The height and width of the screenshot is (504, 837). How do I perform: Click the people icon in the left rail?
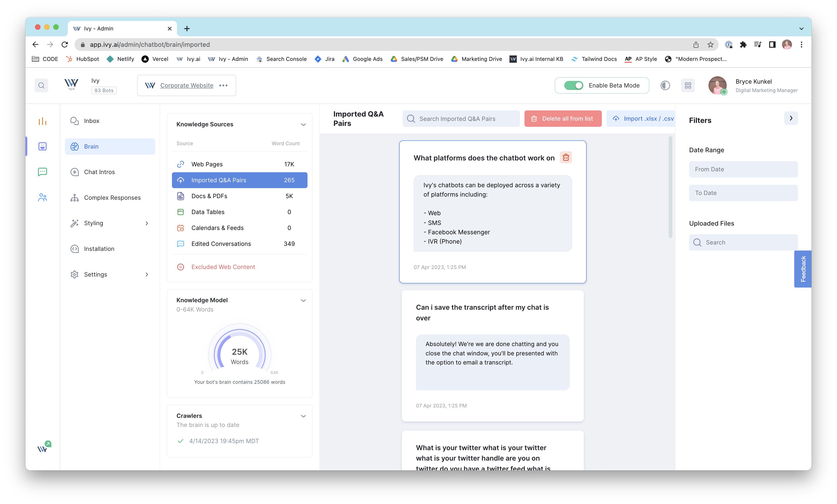click(x=42, y=197)
